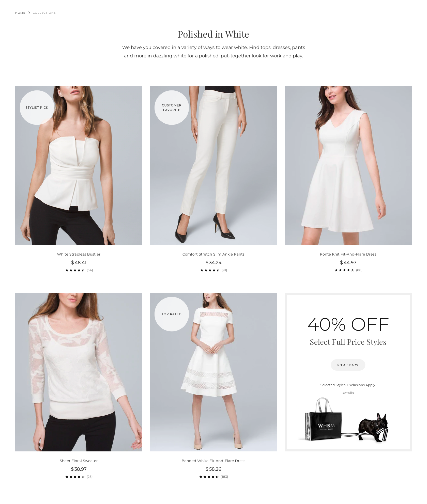Open the Sheer Floral Sweater image
The image size is (427, 504).
tap(79, 372)
